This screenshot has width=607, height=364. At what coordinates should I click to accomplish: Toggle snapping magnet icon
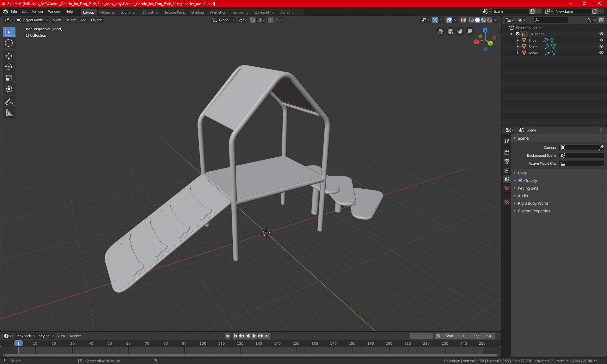[252, 20]
